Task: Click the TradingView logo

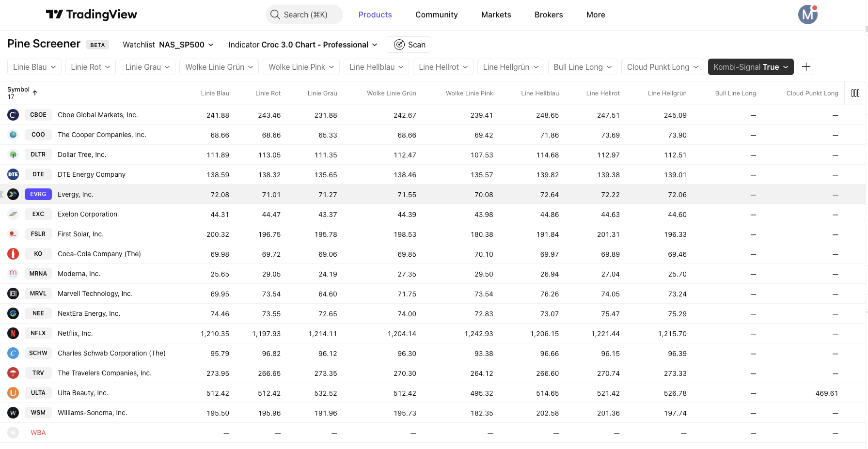Action: [x=91, y=15]
